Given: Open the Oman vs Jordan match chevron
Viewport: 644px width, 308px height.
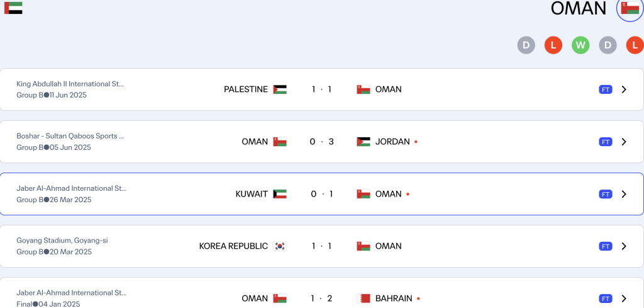Looking at the screenshot, I should pos(624,142).
